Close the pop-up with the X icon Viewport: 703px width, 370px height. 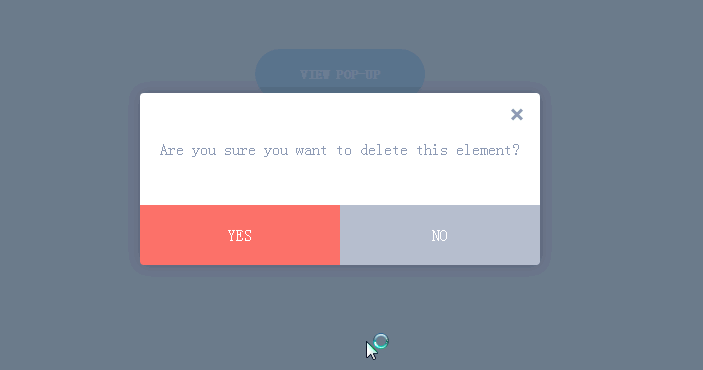pyautogui.click(x=516, y=114)
